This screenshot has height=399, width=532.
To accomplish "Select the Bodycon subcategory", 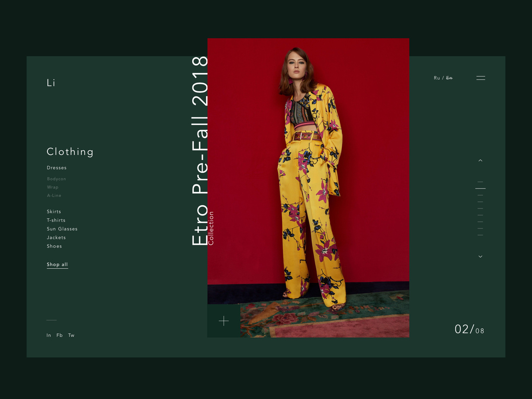I will click(56, 179).
